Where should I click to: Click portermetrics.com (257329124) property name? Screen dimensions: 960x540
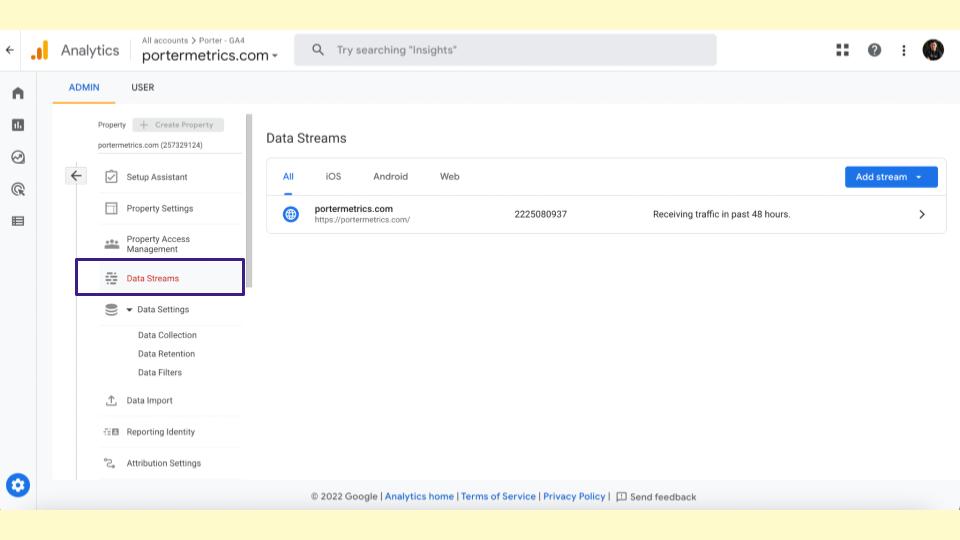(150, 145)
